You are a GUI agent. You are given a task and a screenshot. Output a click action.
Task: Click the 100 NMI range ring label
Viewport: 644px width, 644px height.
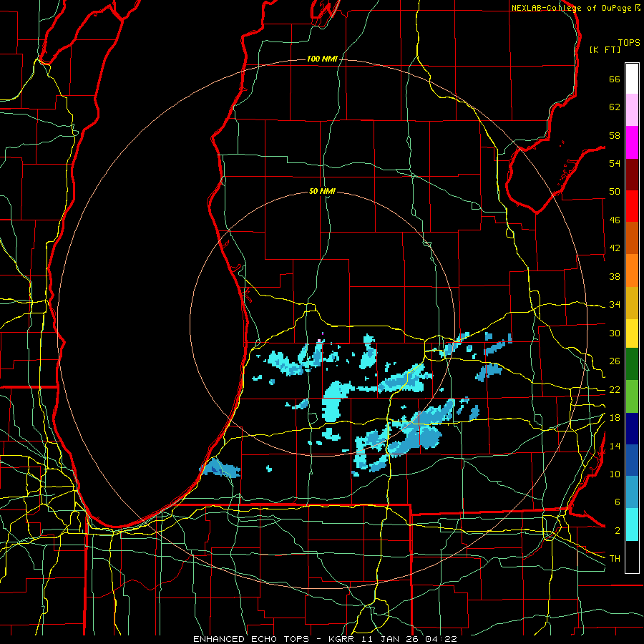point(322,59)
